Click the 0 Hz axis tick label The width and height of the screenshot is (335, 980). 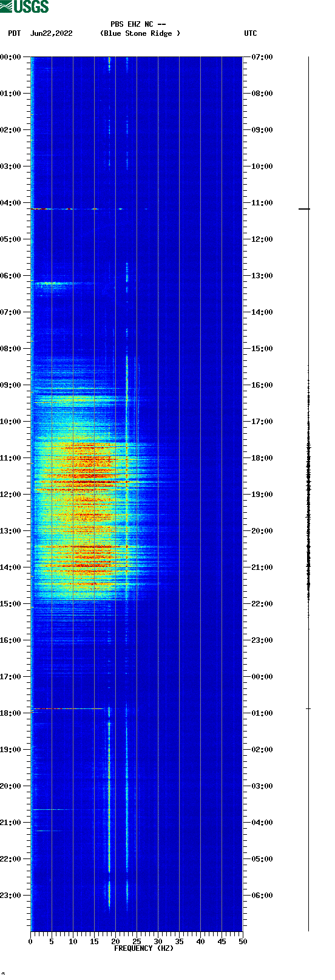click(30, 942)
